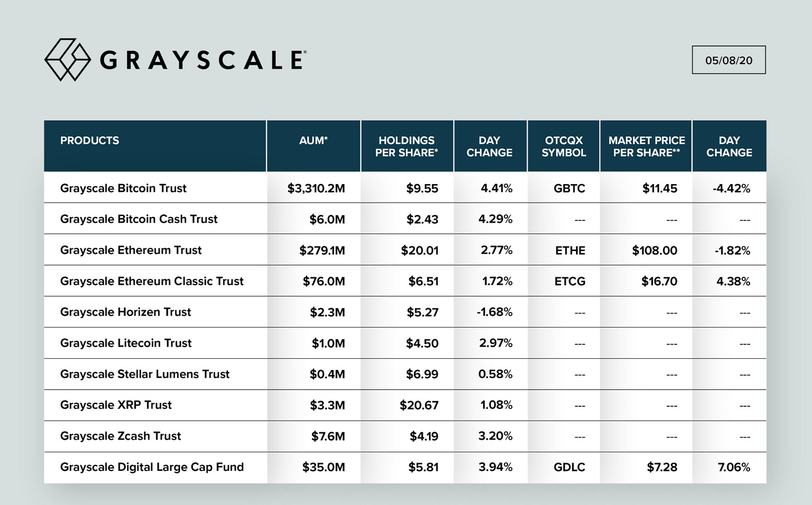Click the GRAYSCALE wordmark text
This screenshot has width=812, height=505.
point(202,60)
